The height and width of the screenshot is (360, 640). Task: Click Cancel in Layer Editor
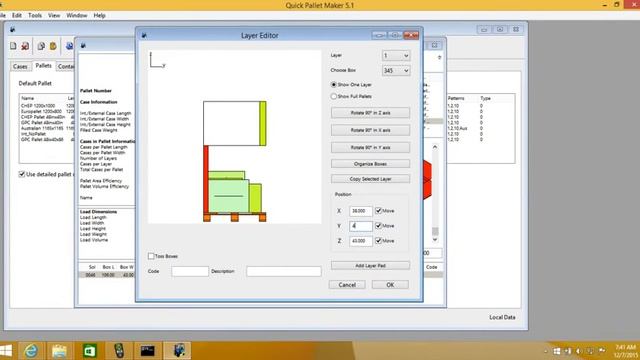pyautogui.click(x=347, y=285)
